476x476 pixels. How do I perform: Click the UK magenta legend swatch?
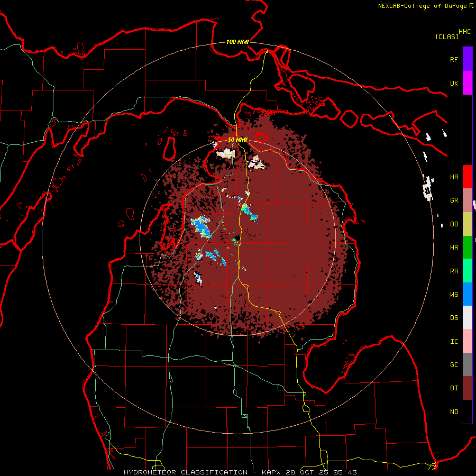point(467,83)
